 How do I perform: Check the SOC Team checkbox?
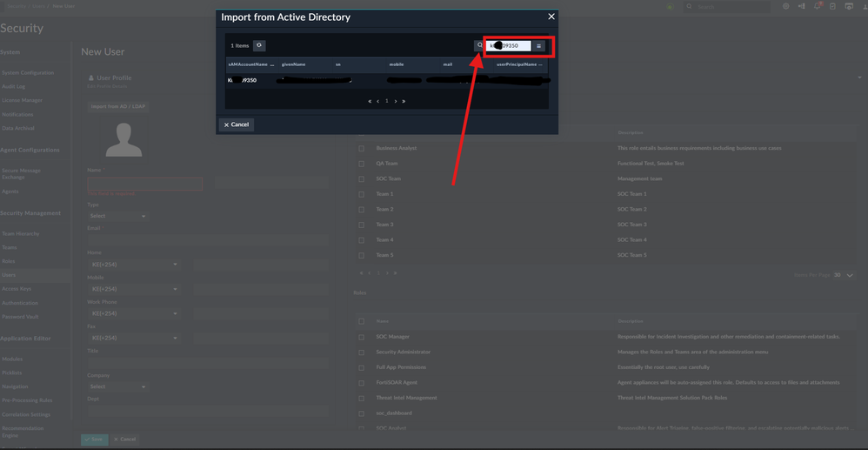tap(362, 179)
